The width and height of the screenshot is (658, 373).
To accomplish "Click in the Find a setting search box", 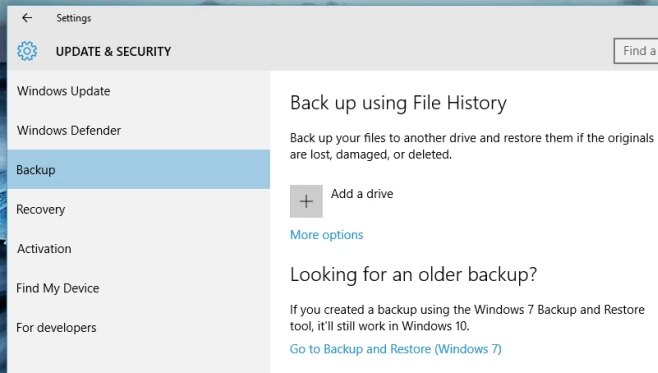I will tap(636, 51).
